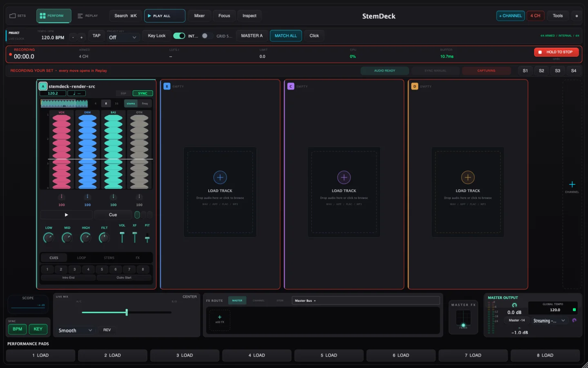Screen dimensions: 588x368
Task: Recall scene S1
Action: (x=525, y=71)
